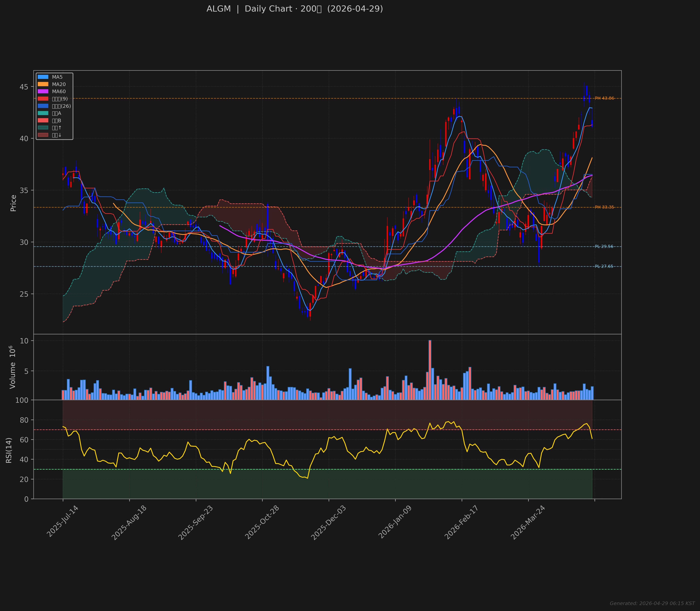This screenshot has height=611, width=700.
Task: Click the PH 33.35 level label
Action: click(604, 207)
